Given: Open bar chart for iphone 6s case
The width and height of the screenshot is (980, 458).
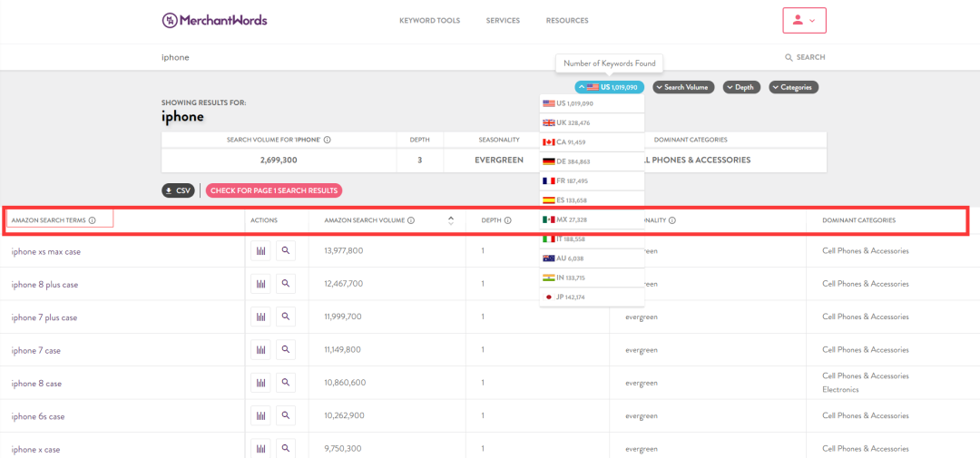Looking at the screenshot, I should [x=261, y=416].
